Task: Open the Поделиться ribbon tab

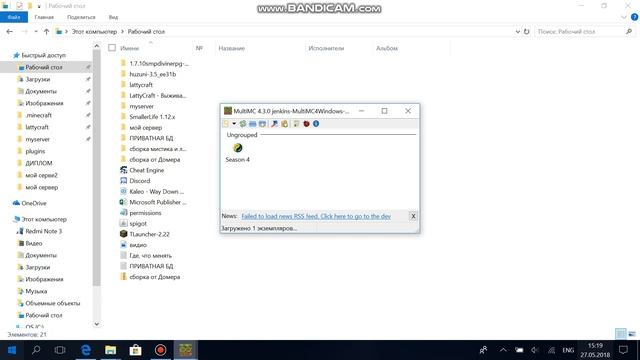Action: [81, 17]
